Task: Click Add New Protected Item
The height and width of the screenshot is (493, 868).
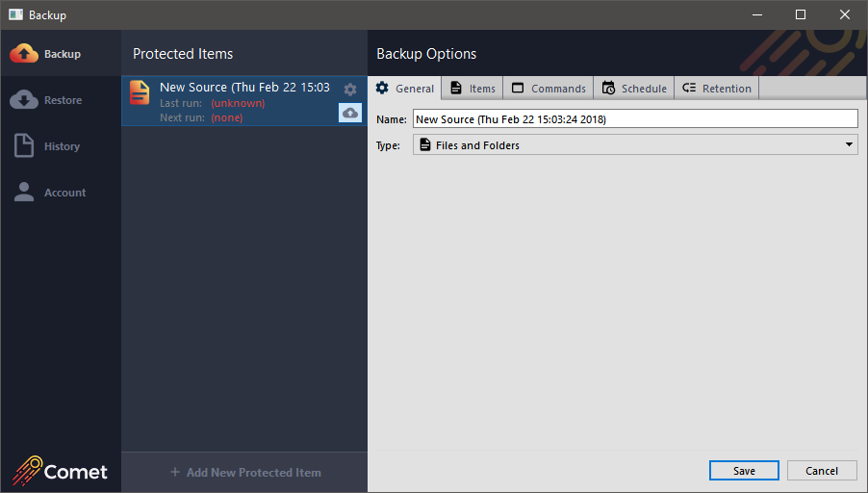Action: click(x=244, y=473)
